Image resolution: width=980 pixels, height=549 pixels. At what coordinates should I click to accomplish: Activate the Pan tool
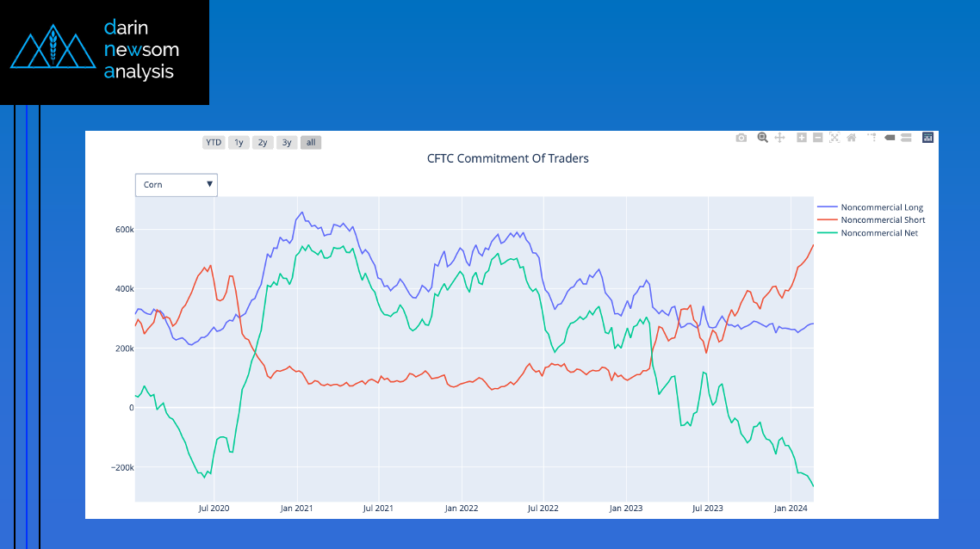tap(779, 138)
